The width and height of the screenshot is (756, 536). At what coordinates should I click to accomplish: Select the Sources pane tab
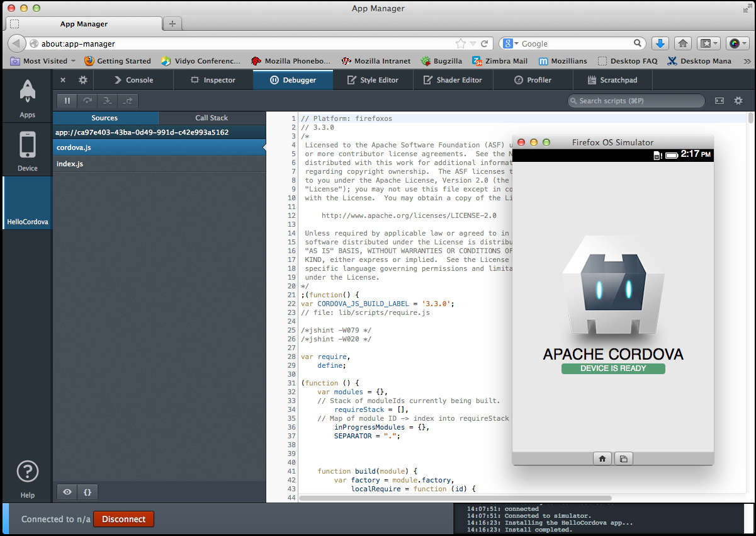(x=105, y=118)
